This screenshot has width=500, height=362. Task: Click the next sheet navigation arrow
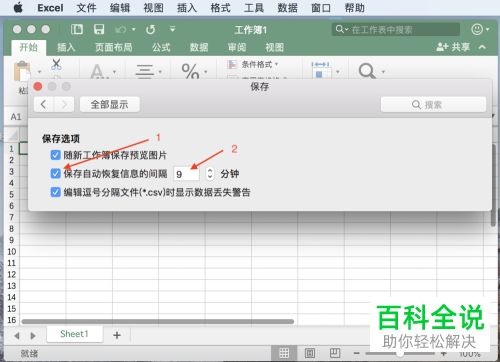pos(33,335)
